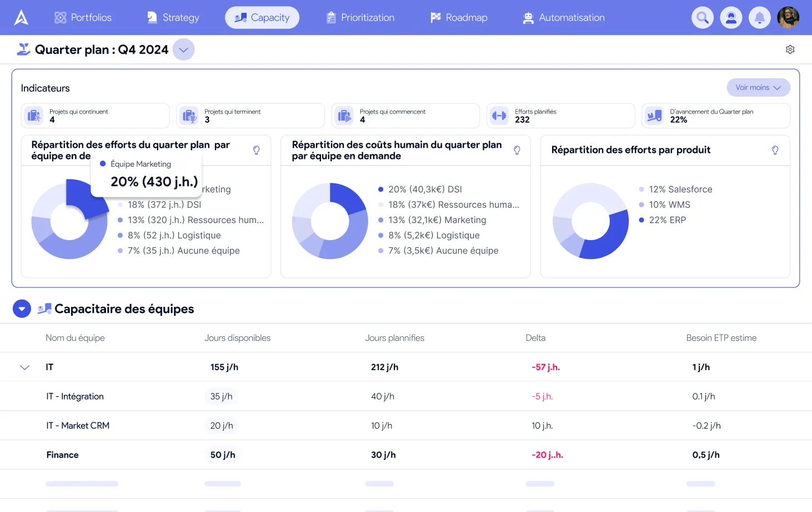Image resolution: width=812 pixels, height=512 pixels.
Task: Click the 10% WMS legend dot
Action: coord(641,205)
